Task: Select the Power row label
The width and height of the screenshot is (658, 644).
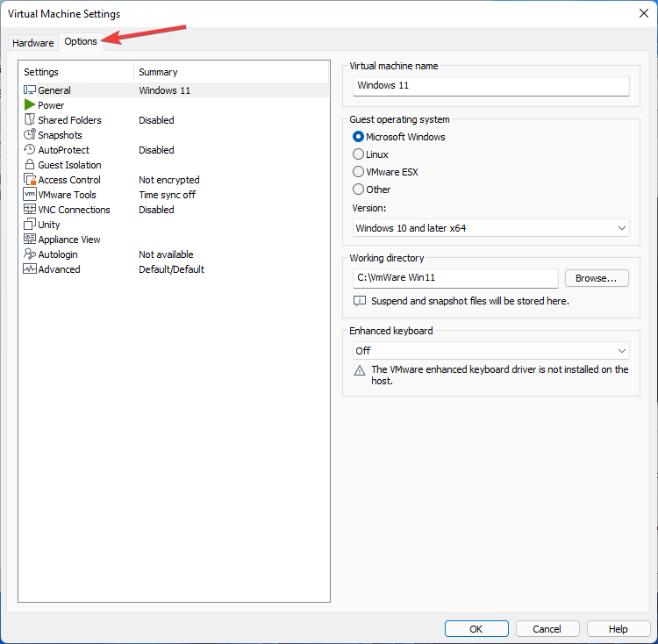Action: tap(51, 105)
